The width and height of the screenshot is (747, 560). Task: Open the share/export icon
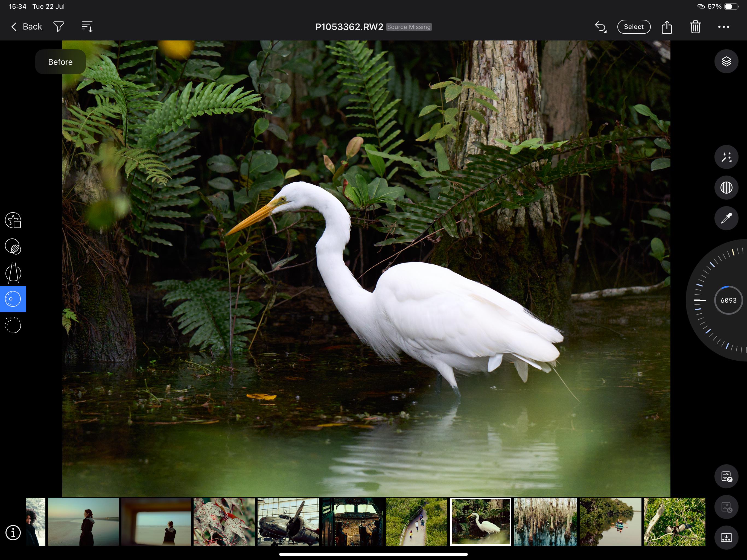667,27
